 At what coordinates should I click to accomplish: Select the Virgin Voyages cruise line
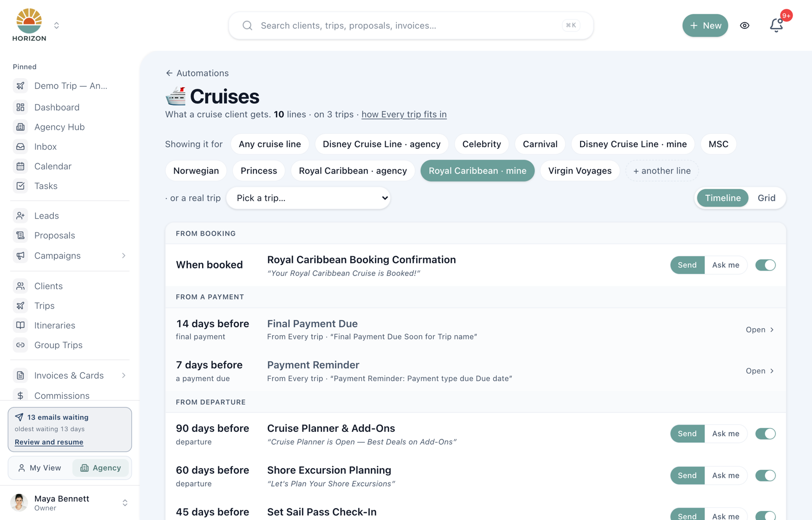580,171
